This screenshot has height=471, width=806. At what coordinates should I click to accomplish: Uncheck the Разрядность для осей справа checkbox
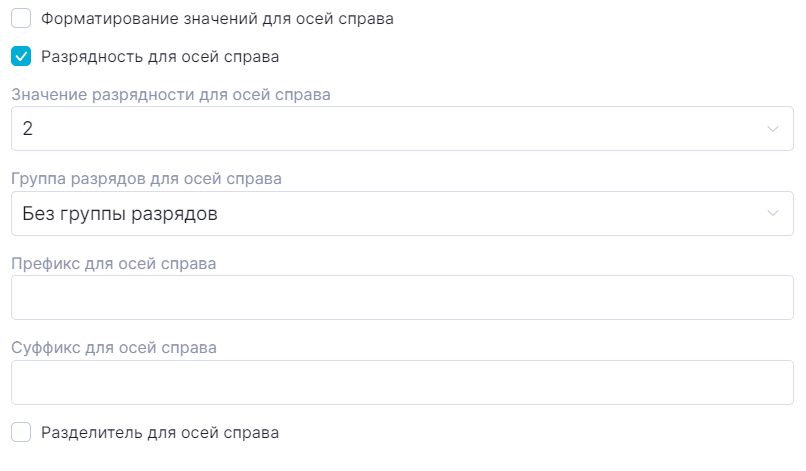[21, 56]
